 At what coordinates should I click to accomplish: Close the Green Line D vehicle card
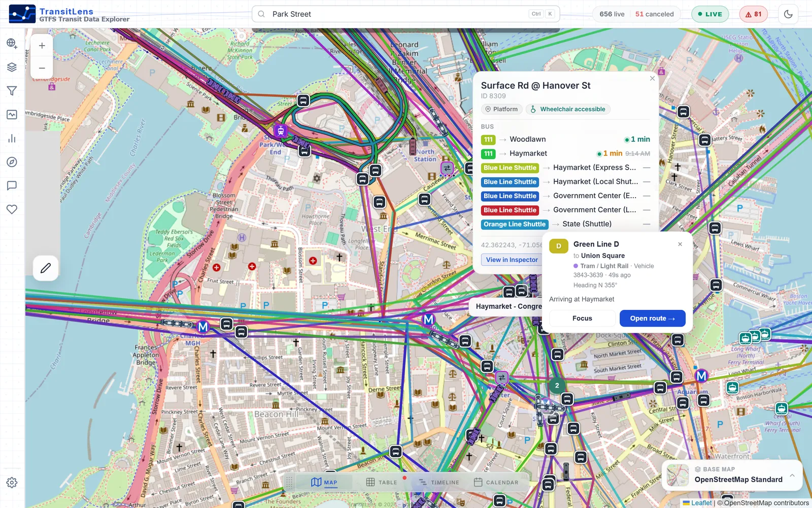pos(680,244)
